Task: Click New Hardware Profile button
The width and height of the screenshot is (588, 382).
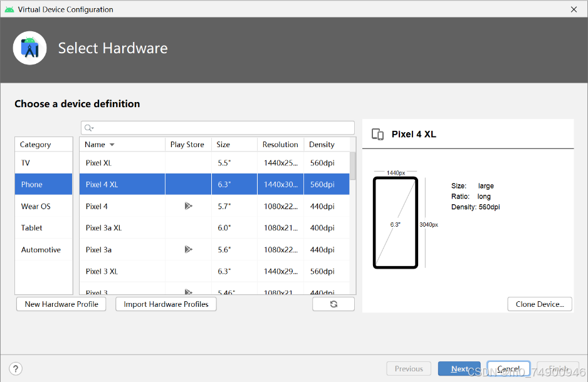Action: [61, 304]
